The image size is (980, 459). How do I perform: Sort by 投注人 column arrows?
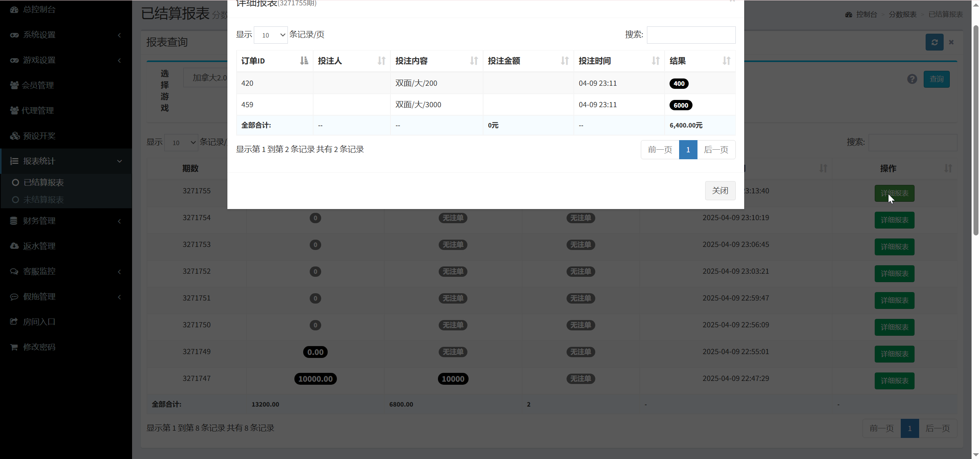pos(381,61)
